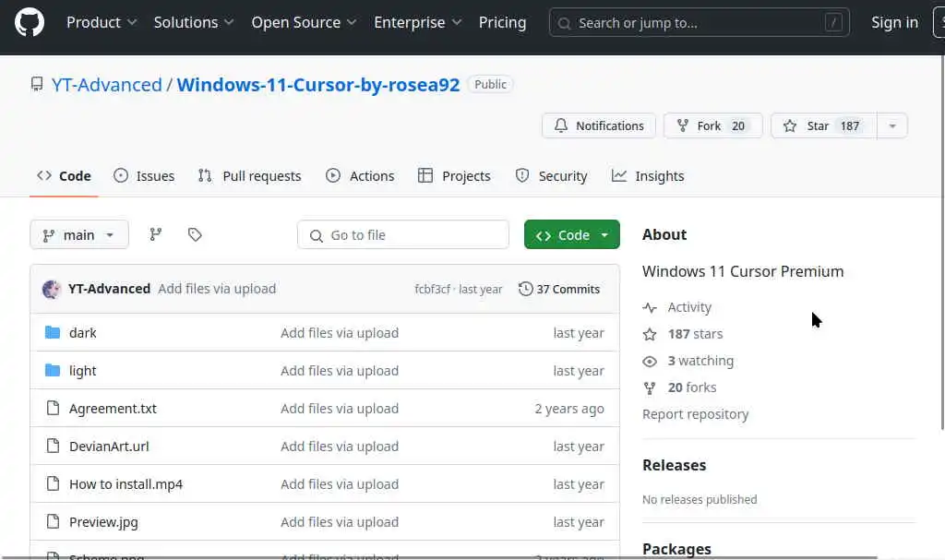This screenshot has height=560, width=945.
Task: Click the light folder icon
Action: [53, 370]
